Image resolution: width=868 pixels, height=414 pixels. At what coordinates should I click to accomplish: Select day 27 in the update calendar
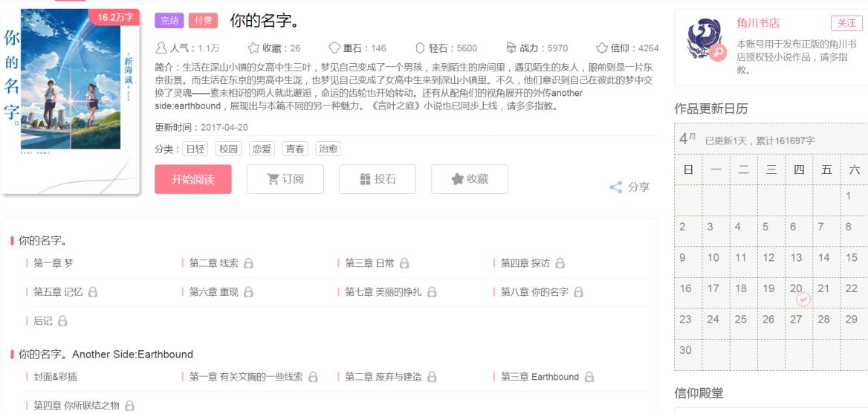[x=796, y=319]
